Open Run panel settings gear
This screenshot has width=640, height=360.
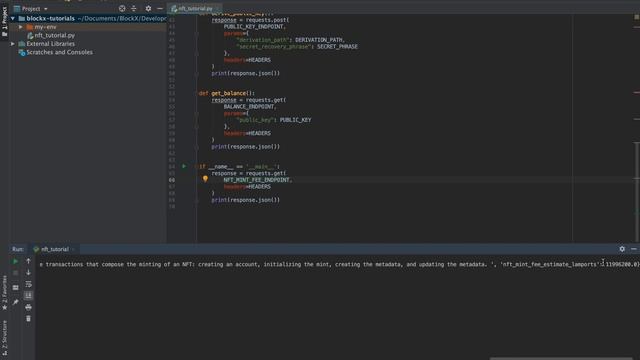click(x=622, y=249)
